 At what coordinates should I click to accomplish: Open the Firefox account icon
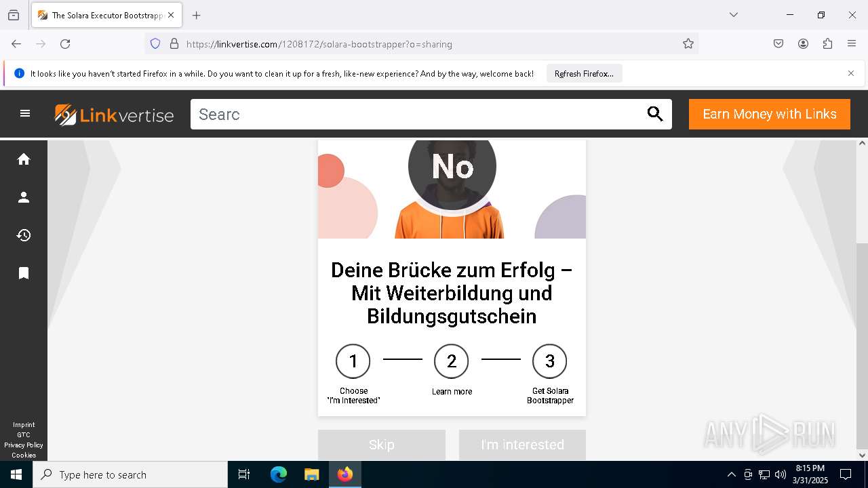click(x=803, y=44)
